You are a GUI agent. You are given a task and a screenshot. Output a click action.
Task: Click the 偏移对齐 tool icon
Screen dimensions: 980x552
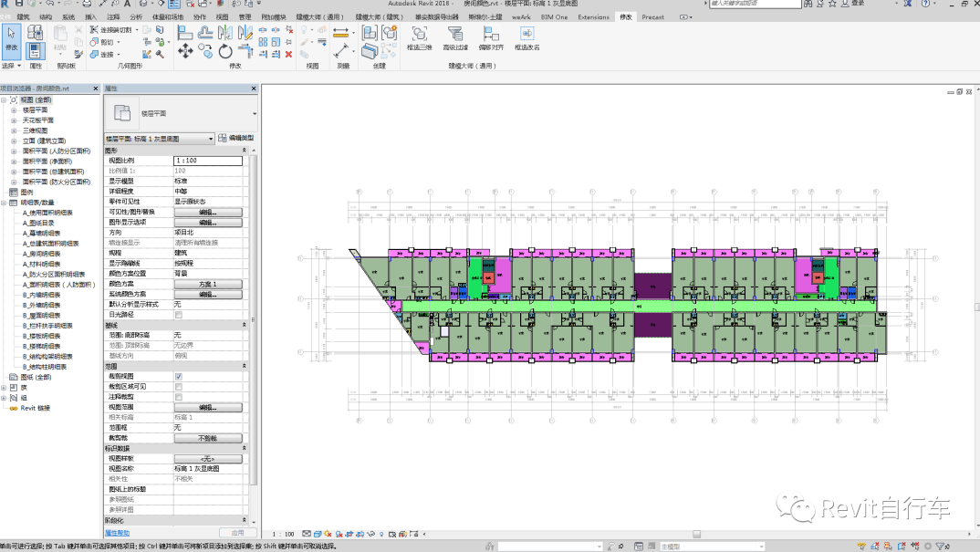[x=491, y=34]
